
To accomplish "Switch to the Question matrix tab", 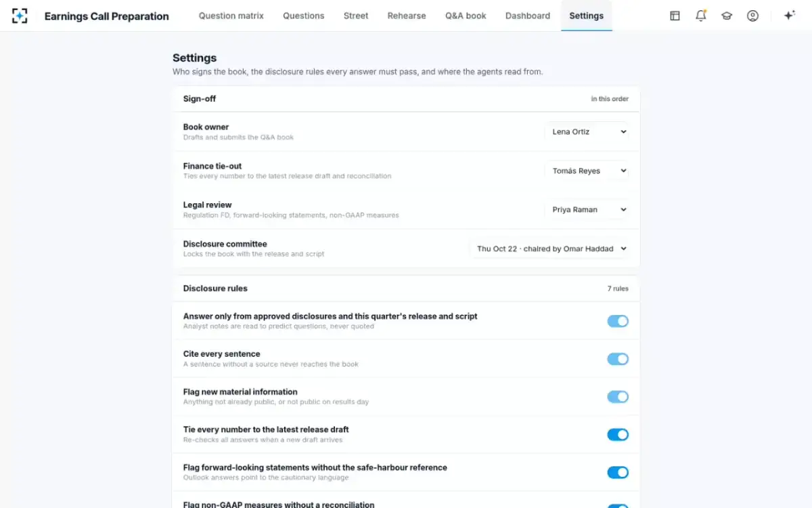I will pyautogui.click(x=231, y=16).
